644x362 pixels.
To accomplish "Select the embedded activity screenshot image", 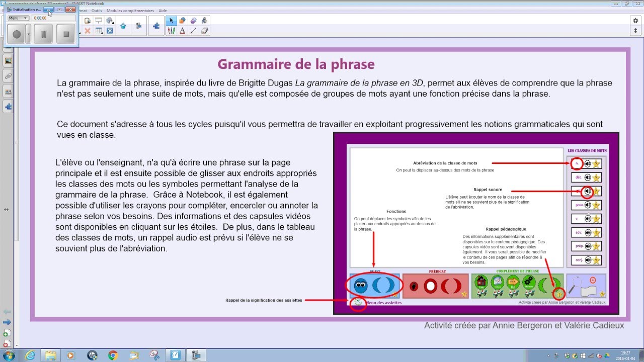I will (x=476, y=223).
